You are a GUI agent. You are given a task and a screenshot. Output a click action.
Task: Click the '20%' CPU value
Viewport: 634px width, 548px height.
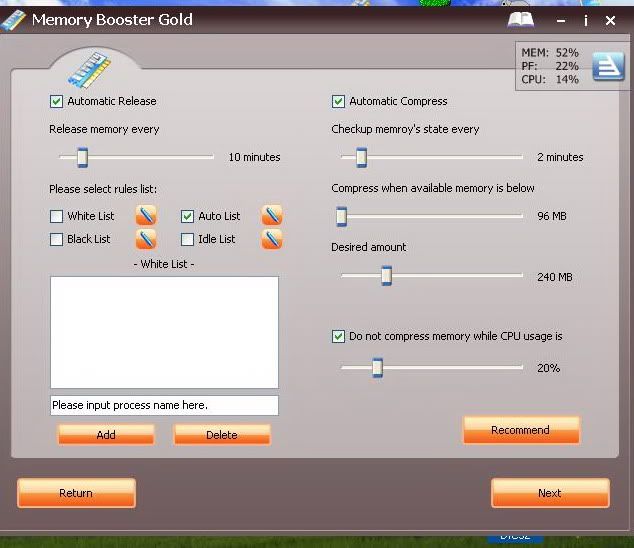pyautogui.click(x=548, y=368)
